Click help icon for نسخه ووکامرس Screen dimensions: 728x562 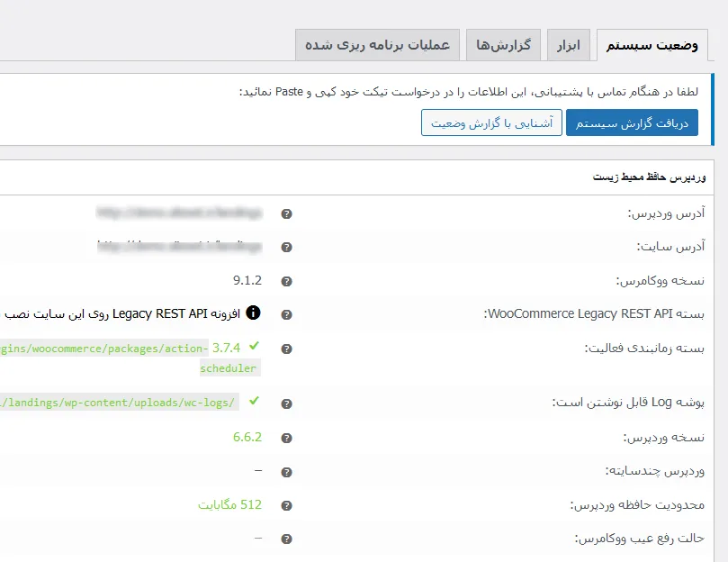point(286,281)
